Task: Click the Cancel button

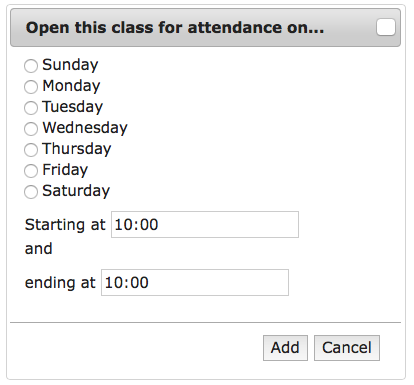Action: pyautogui.click(x=347, y=348)
